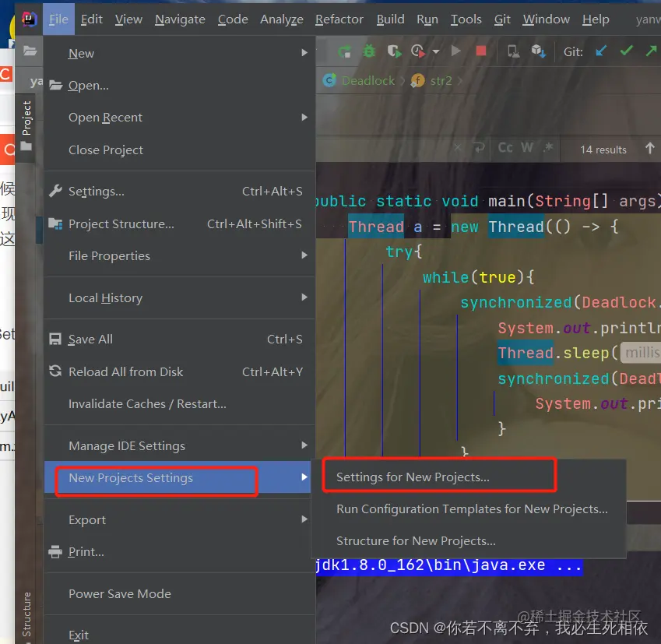This screenshot has width=661, height=644.
Task: Open the Edit menu
Action: tap(91, 19)
